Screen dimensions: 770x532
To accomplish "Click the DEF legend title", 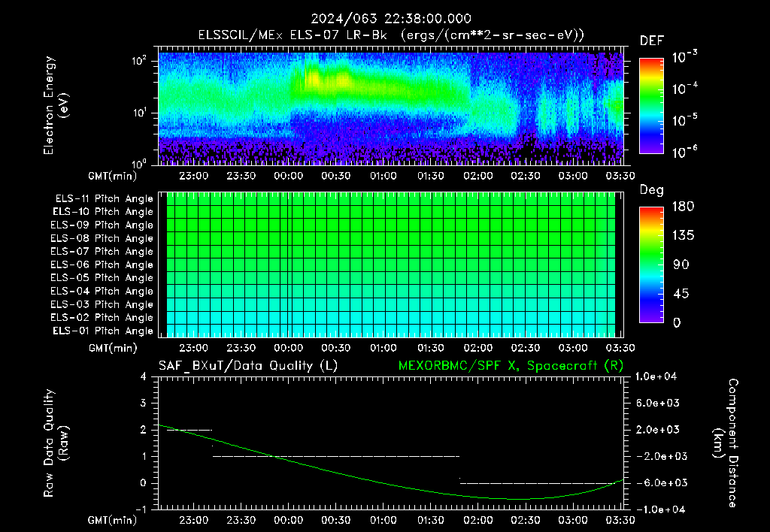I will click(x=652, y=41).
